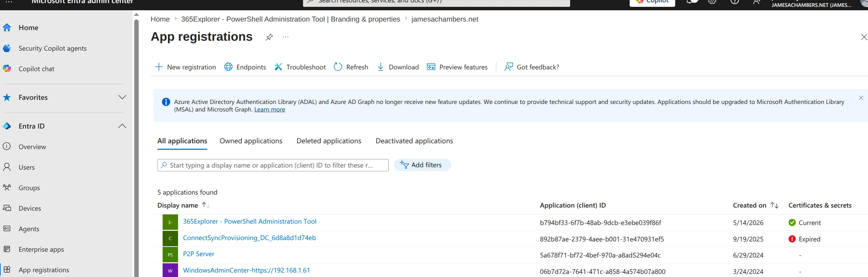Click Certificates & secrets column header
868x277 pixels.
point(820,205)
